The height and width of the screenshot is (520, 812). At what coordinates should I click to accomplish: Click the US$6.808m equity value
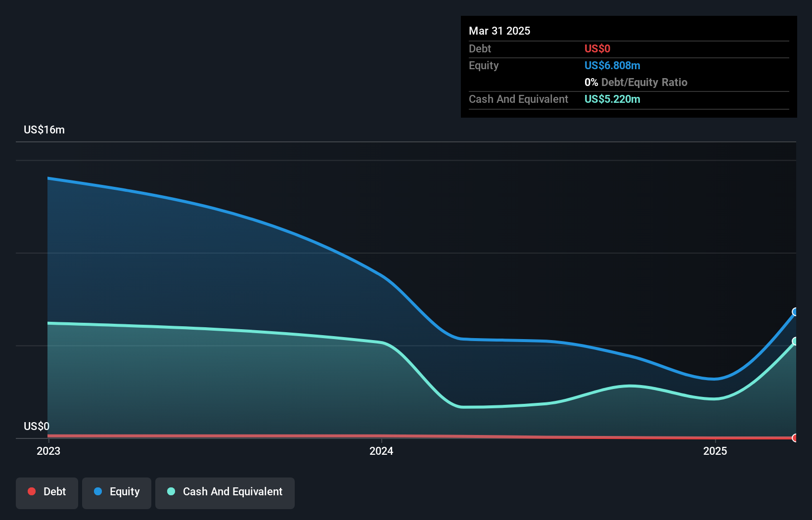[x=612, y=66]
